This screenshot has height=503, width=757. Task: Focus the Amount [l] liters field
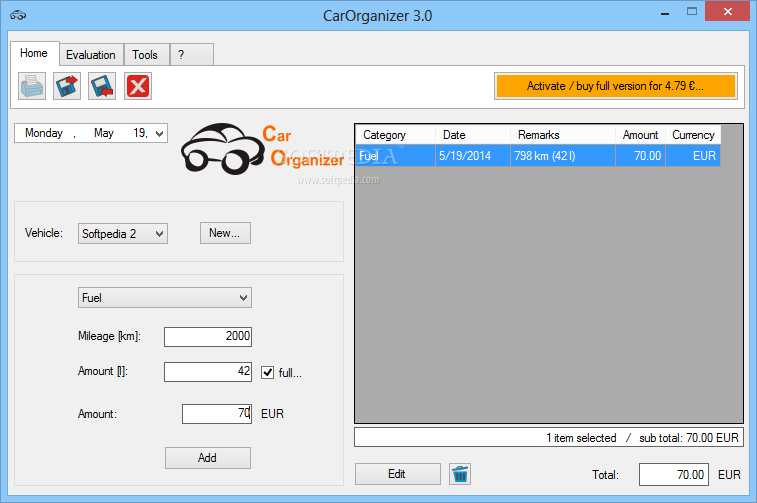208,372
